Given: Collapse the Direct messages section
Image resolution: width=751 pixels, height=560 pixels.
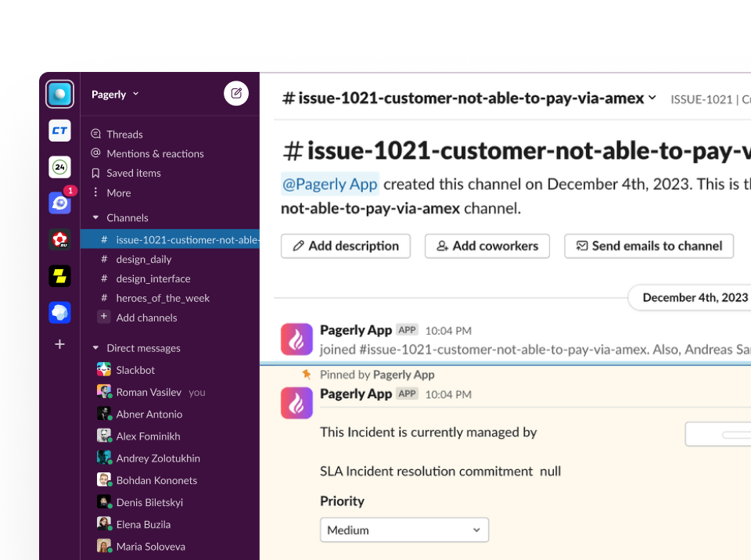Looking at the screenshot, I should [95, 348].
